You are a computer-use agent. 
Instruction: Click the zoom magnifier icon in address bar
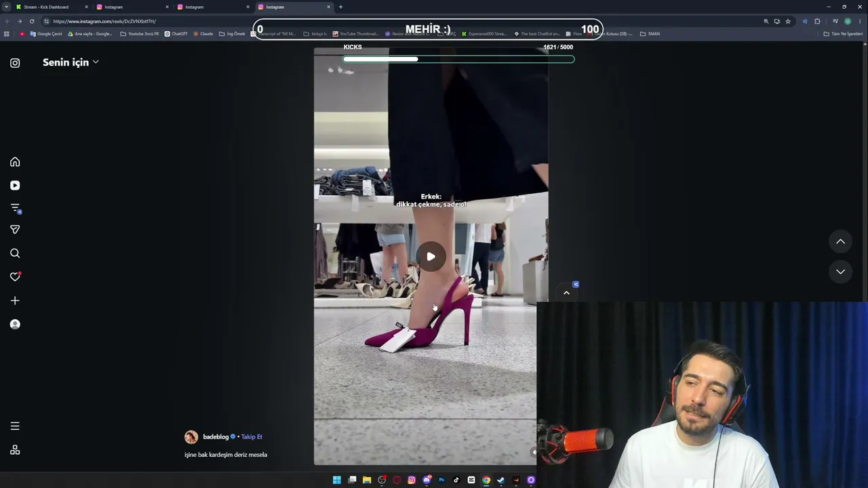(x=766, y=21)
